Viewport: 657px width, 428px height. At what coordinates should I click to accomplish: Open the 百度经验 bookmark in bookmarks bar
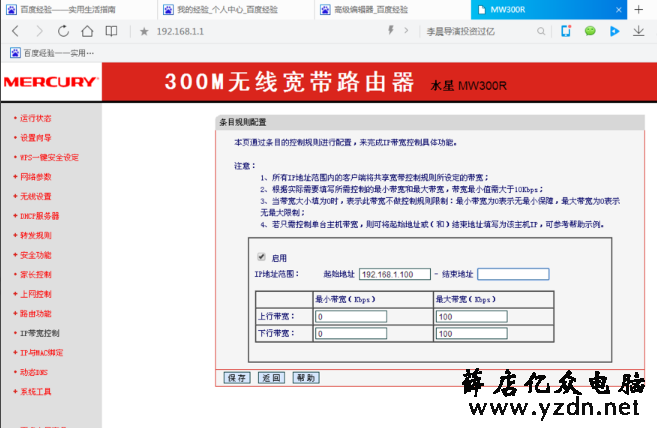tap(52, 53)
